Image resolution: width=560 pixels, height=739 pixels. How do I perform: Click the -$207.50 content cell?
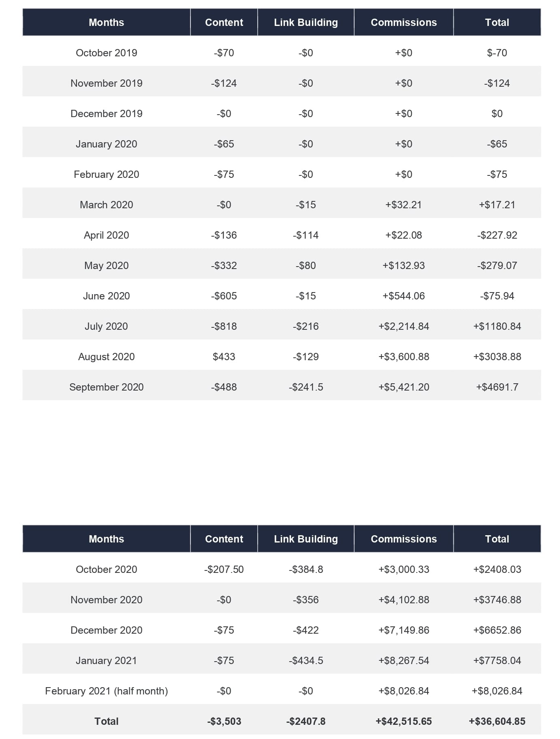pos(224,569)
